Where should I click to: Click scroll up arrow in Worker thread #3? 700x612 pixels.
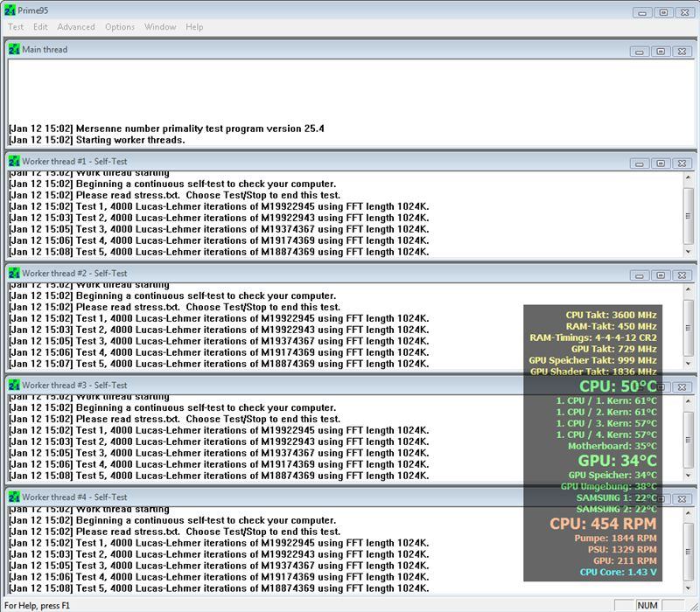coord(689,401)
